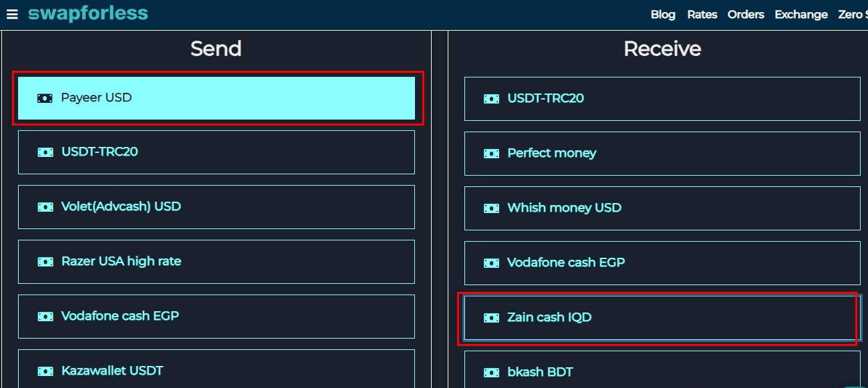
Task: Choose bkash BDT as the Receive currency
Action: point(662,371)
